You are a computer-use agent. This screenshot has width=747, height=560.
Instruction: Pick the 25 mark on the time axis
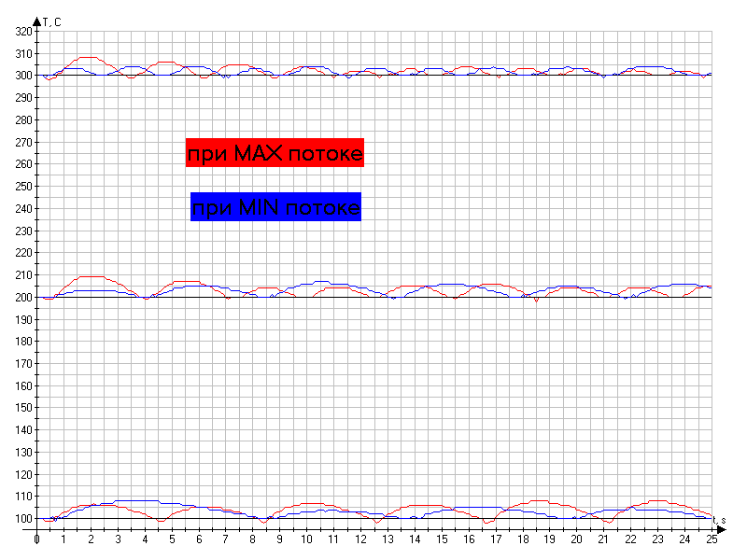tap(712, 539)
